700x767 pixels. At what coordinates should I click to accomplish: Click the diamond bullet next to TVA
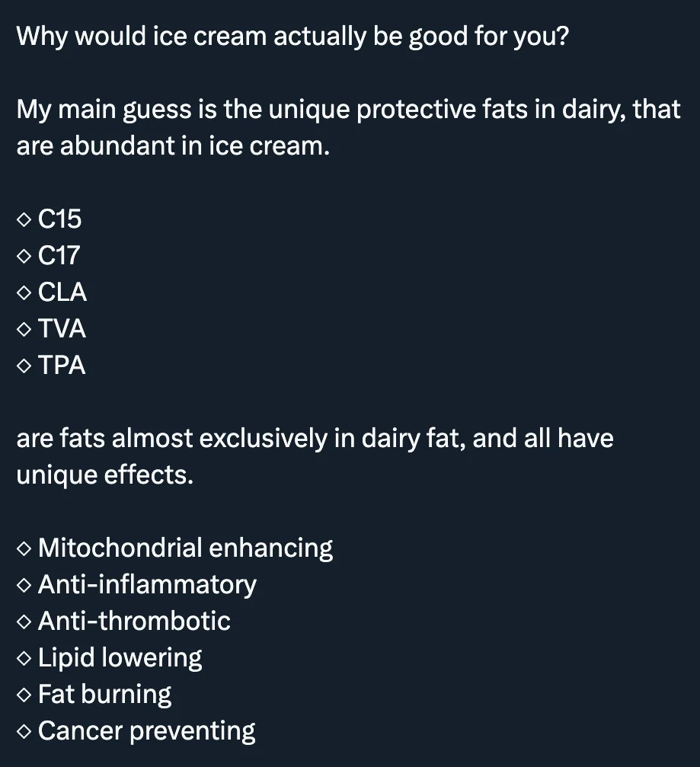point(24,330)
